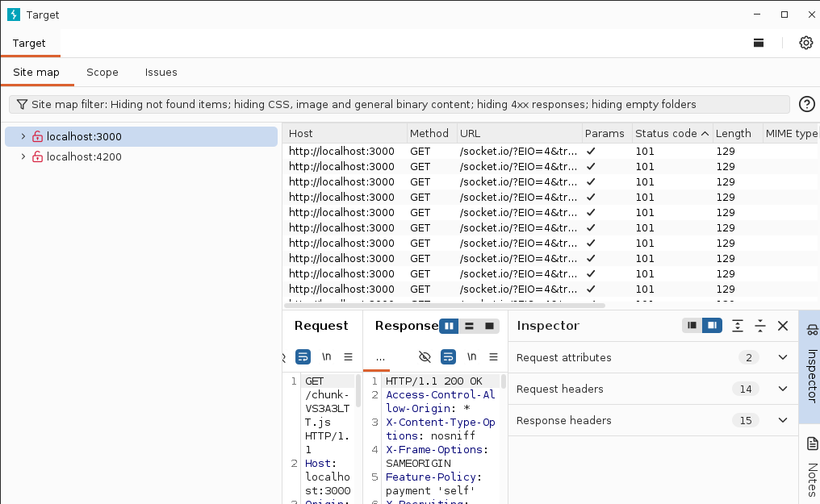Click the site map filter bar
This screenshot has width=820, height=504.
pos(399,105)
